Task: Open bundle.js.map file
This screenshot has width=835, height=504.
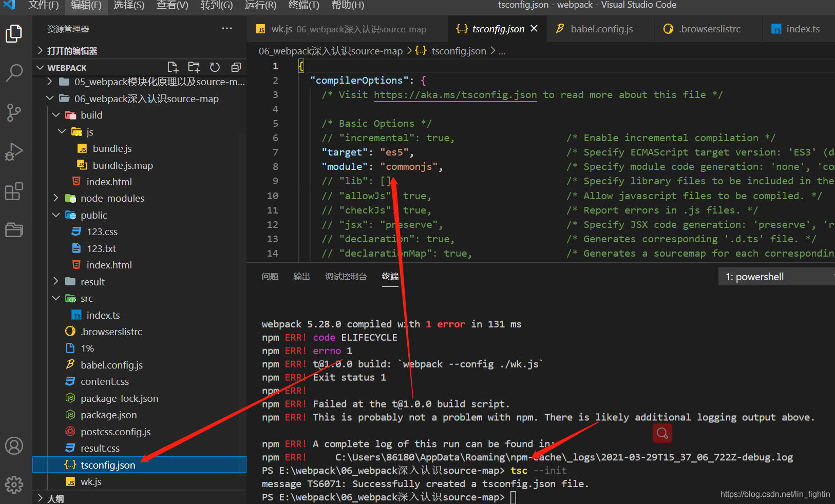Action: tap(123, 165)
